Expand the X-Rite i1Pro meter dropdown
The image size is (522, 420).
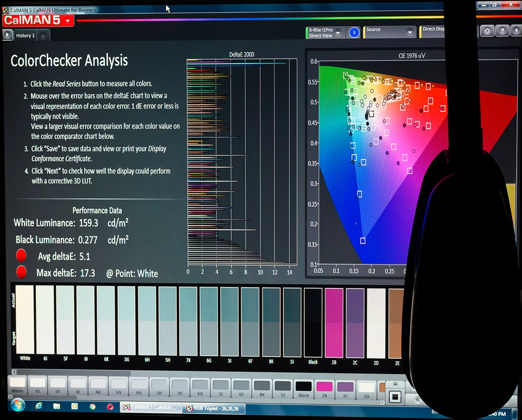point(338,33)
